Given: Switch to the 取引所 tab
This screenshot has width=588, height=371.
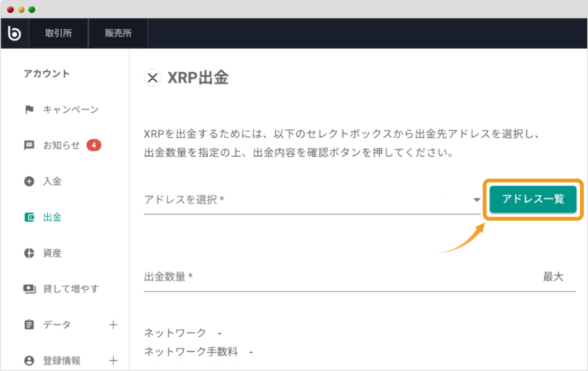Looking at the screenshot, I should coord(58,33).
